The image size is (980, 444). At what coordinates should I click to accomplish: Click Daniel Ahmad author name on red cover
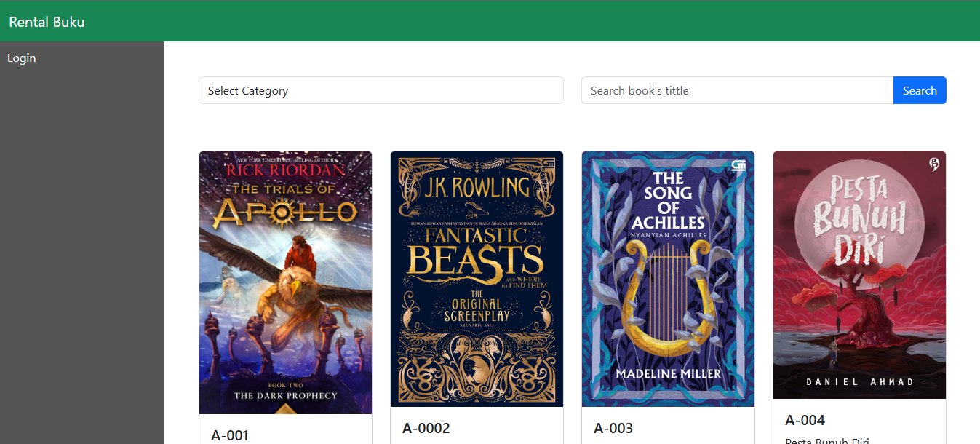[x=859, y=381]
